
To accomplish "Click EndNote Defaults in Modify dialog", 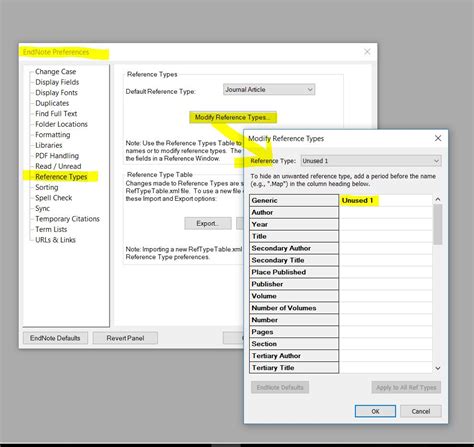I will coord(280,387).
